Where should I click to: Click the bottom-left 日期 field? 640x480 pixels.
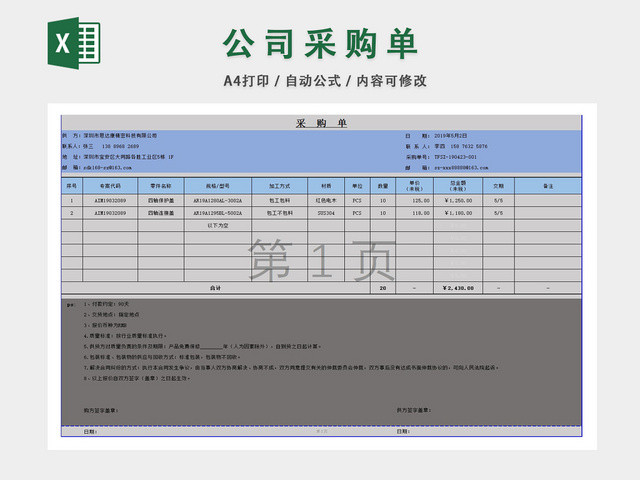(x=90, y=431)
